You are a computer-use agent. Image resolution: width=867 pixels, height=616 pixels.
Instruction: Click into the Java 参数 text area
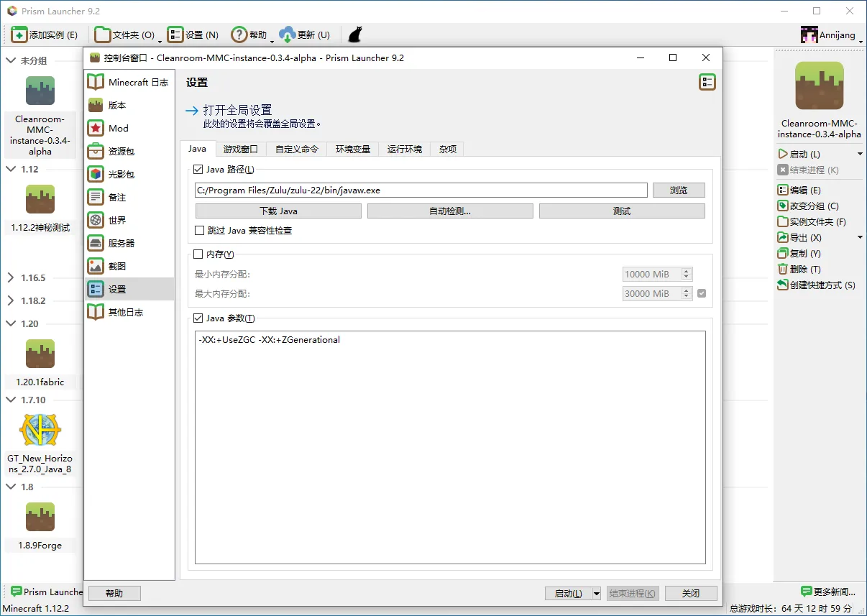(450, 448)
